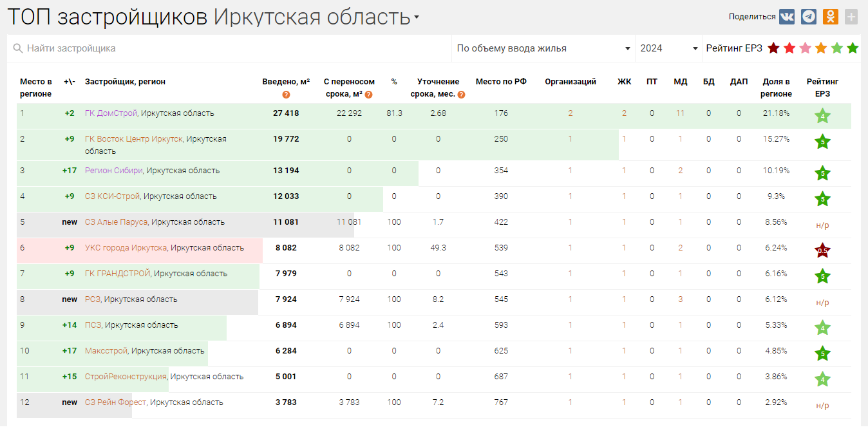Open СЗ Алые Паруса developer link

[116, 222]
